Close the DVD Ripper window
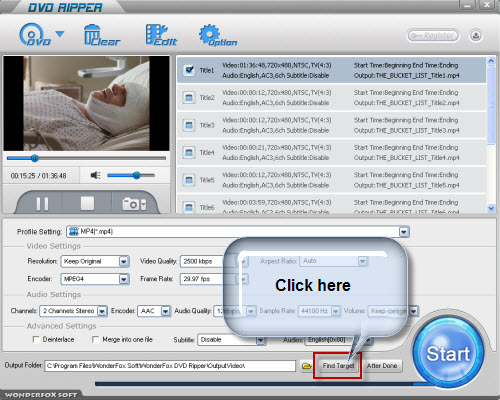Screen dimensions: 500x400 tap(487, 5)
